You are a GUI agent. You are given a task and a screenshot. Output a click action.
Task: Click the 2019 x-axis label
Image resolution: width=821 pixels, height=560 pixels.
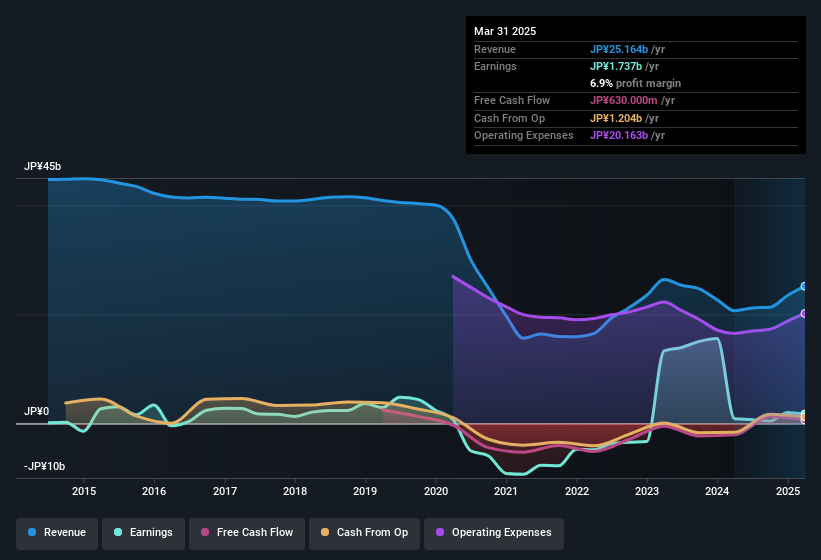(x=365, y=491)
